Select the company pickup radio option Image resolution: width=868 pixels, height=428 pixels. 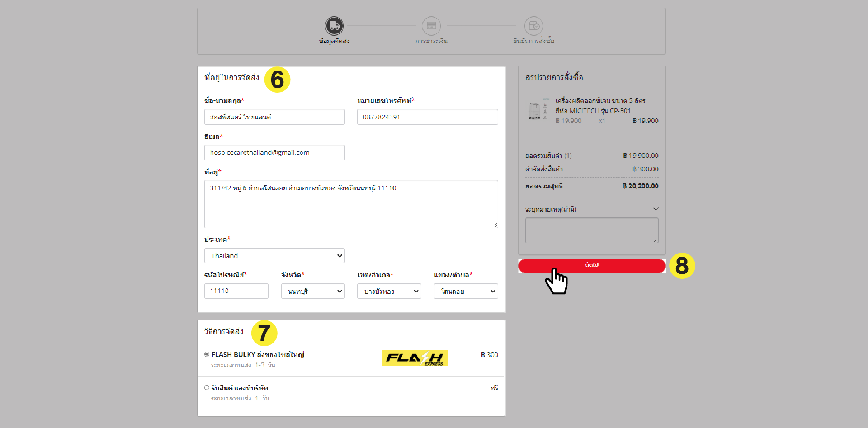(207, 388)
